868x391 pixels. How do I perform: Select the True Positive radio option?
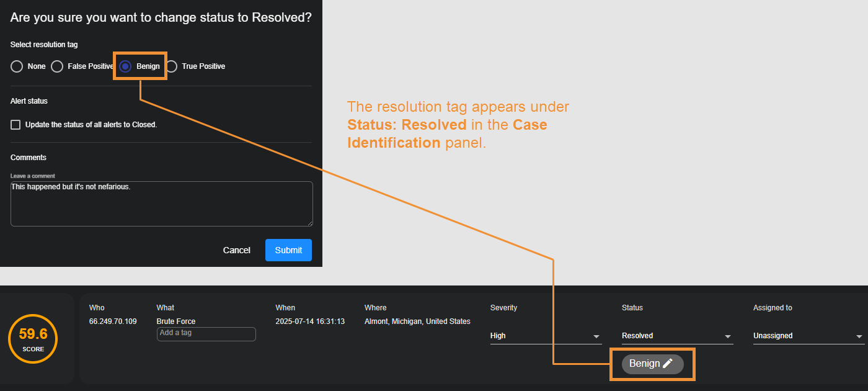[x=172, y=66]
